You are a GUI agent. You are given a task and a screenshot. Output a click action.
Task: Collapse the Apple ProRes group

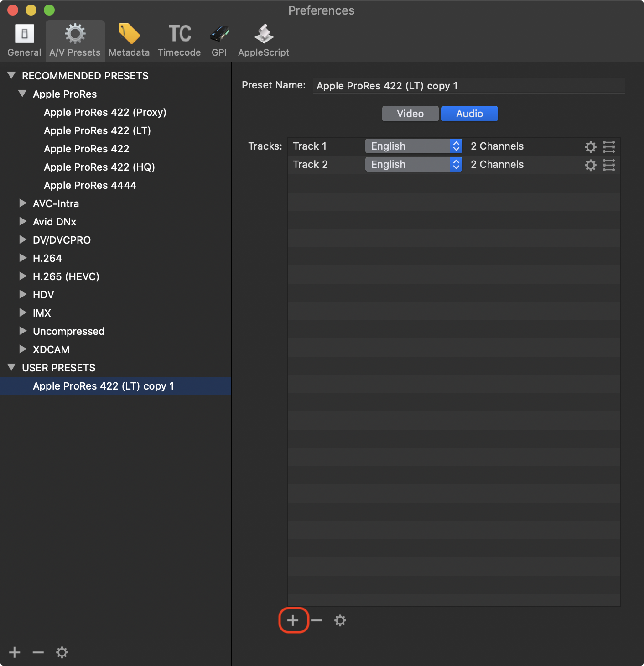click(x=22, y=94)
